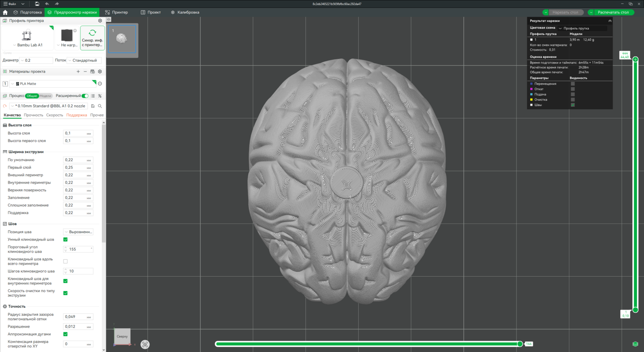Open the Позиция шва dropdown
644x352 pixels.
78,232
